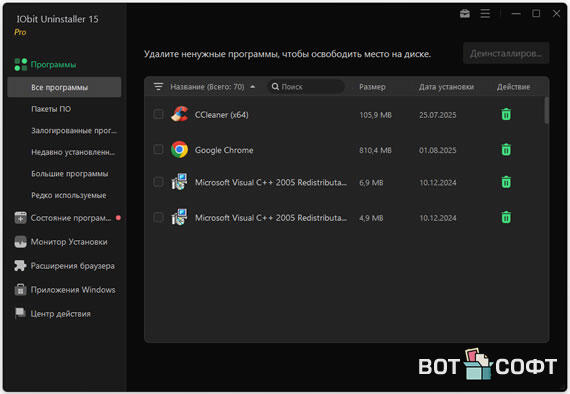
Task: Click the Действие column header
Action: [x=513, y=87]
